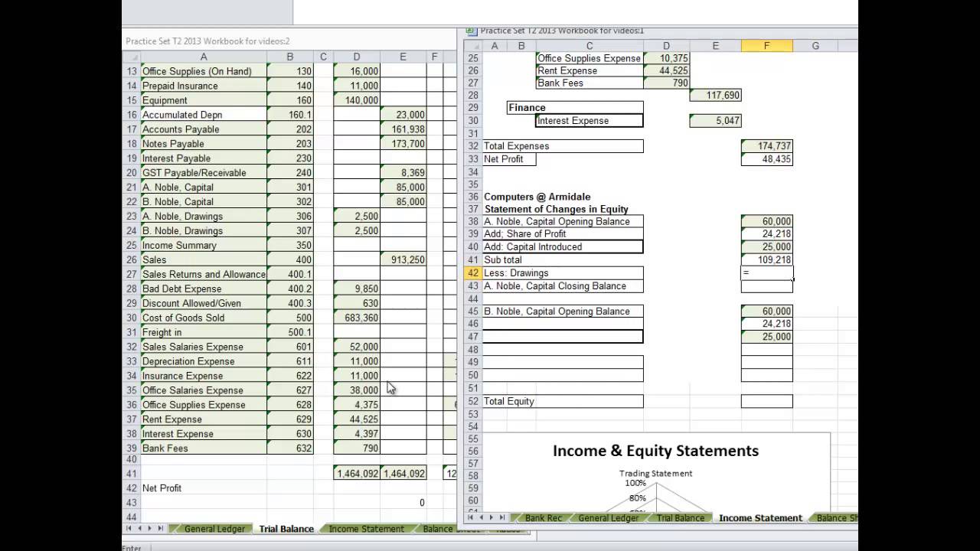
Task: Click the Less: Drawings formula cell F42
Action: click(766, 272)
